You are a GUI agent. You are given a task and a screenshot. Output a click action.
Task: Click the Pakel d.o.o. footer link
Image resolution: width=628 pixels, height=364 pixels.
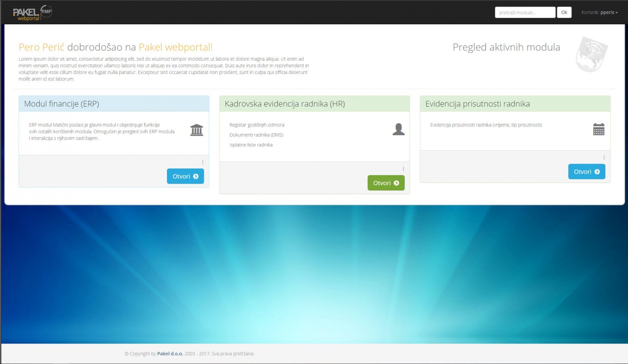[170, 354]
